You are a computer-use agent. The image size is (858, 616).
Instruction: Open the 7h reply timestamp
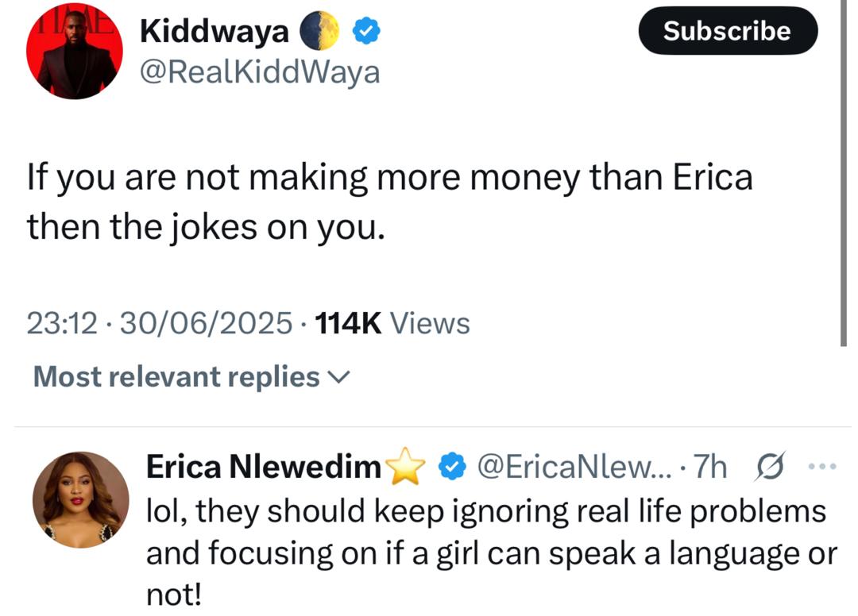(x=709, y=468)
